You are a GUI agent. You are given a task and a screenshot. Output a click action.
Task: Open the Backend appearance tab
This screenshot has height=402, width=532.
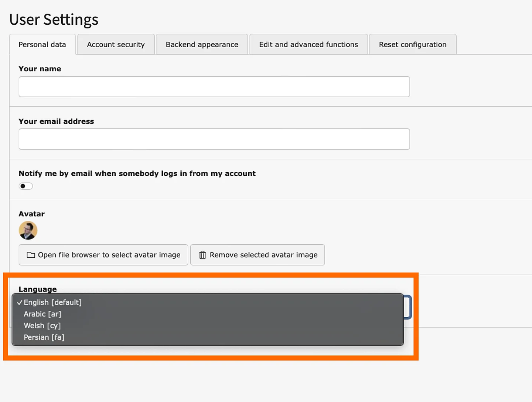(202, 44)
